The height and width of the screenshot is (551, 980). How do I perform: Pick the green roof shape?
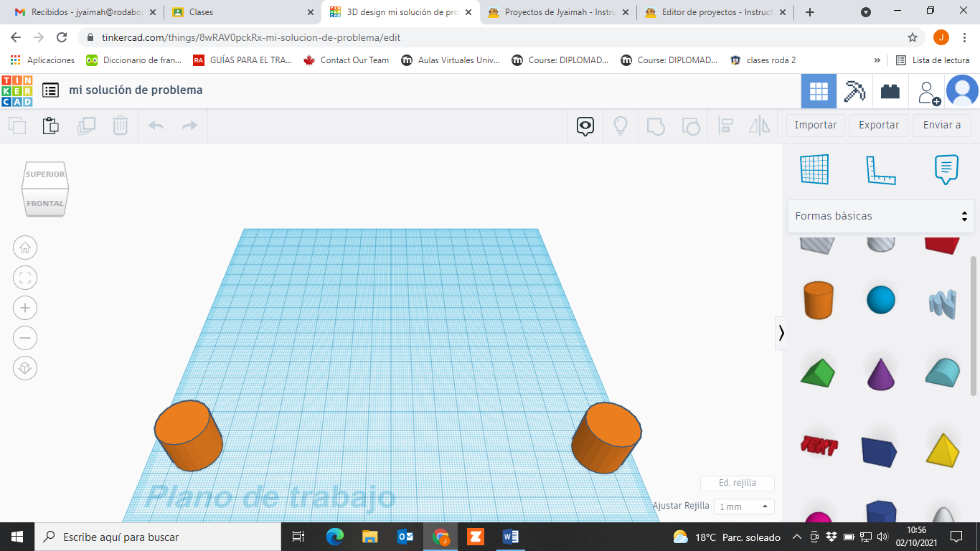[x=818, y=373]
